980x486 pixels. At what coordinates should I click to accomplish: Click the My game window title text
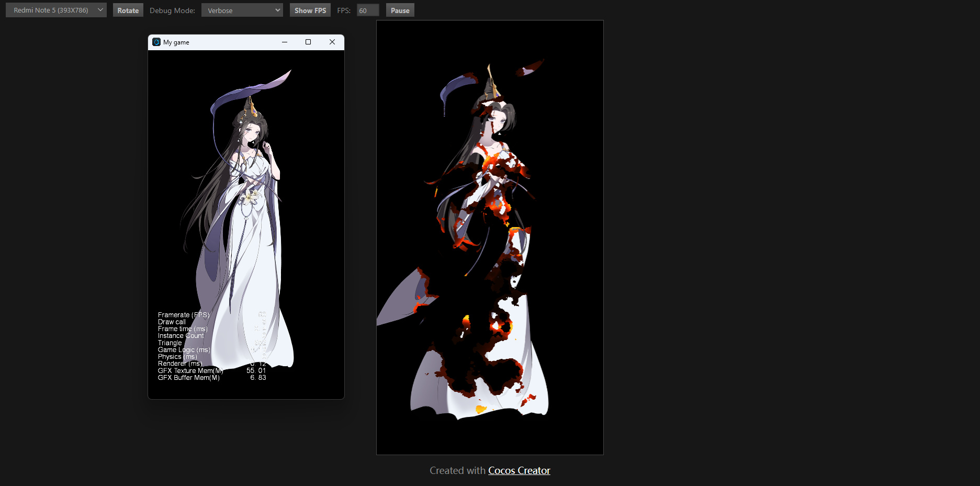(176, 42)
